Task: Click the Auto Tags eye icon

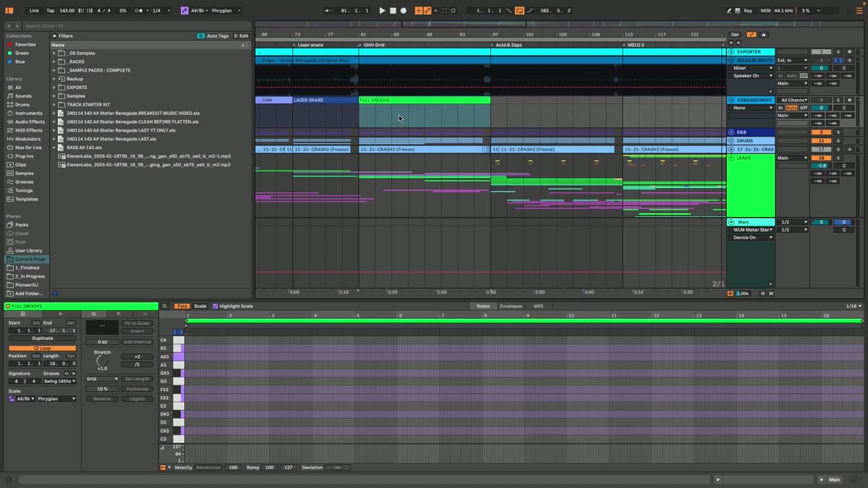Action: pyautogui.click(x=200, y=36)
